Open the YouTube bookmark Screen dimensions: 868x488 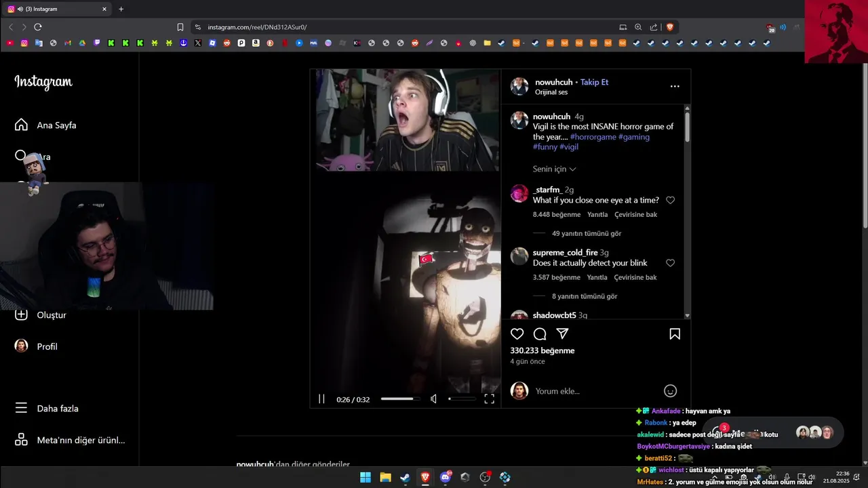tap(9, 43)
